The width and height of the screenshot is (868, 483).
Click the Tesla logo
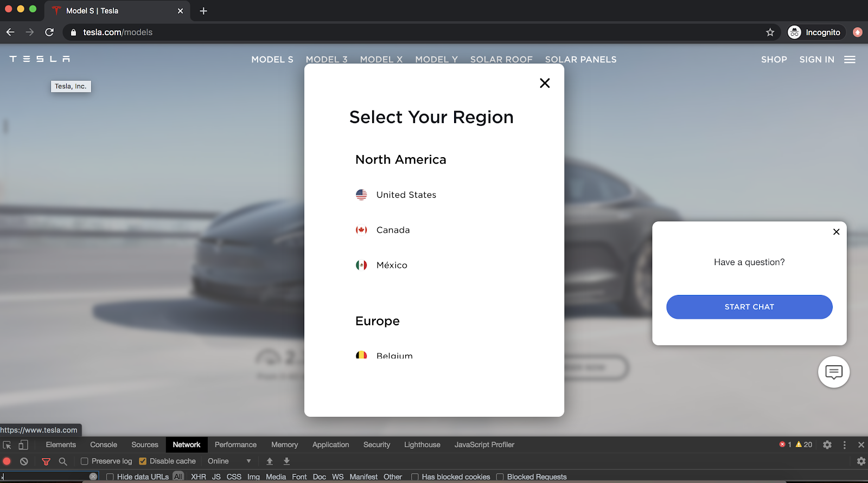[x=40, y=59]
